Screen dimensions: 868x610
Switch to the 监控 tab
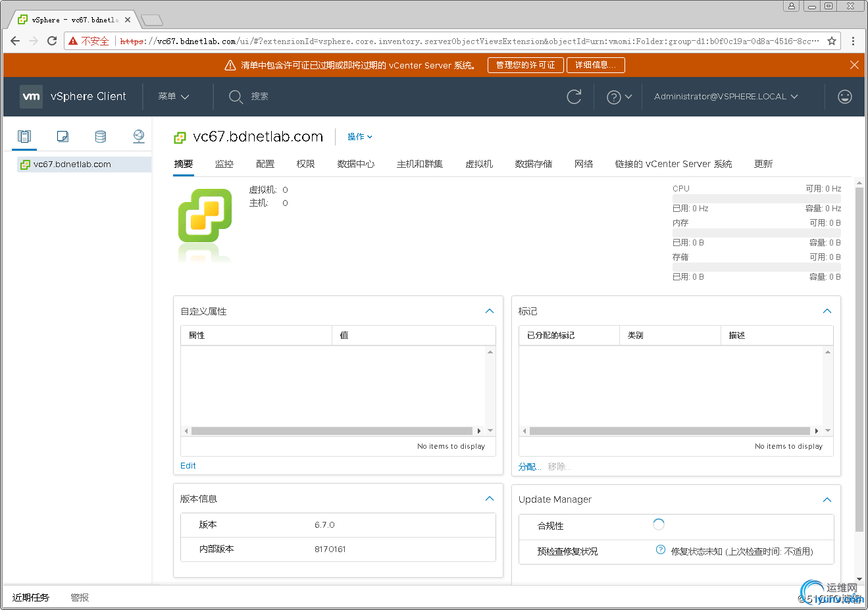[224, 164]
